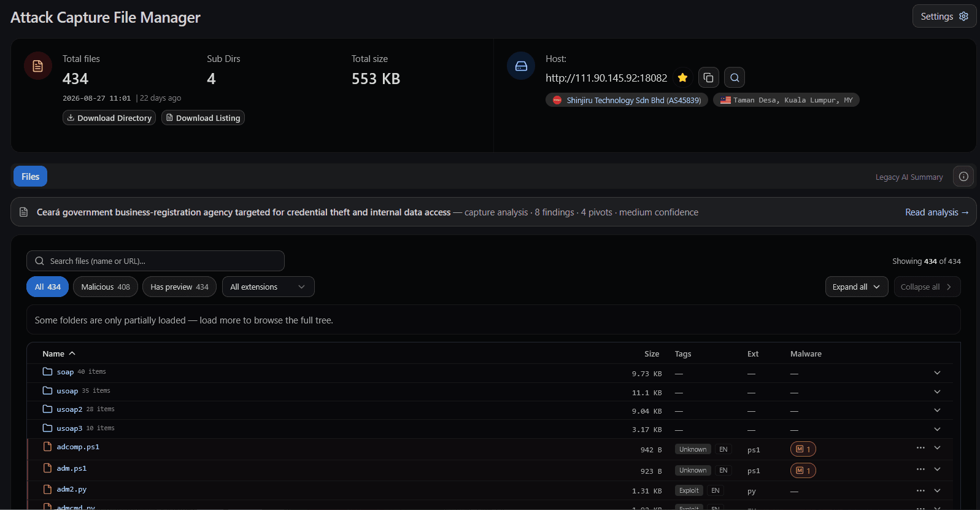Click the Download Directory button

109,118
